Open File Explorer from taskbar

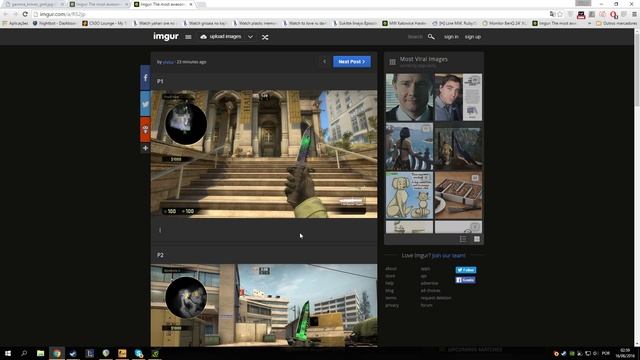40,353
